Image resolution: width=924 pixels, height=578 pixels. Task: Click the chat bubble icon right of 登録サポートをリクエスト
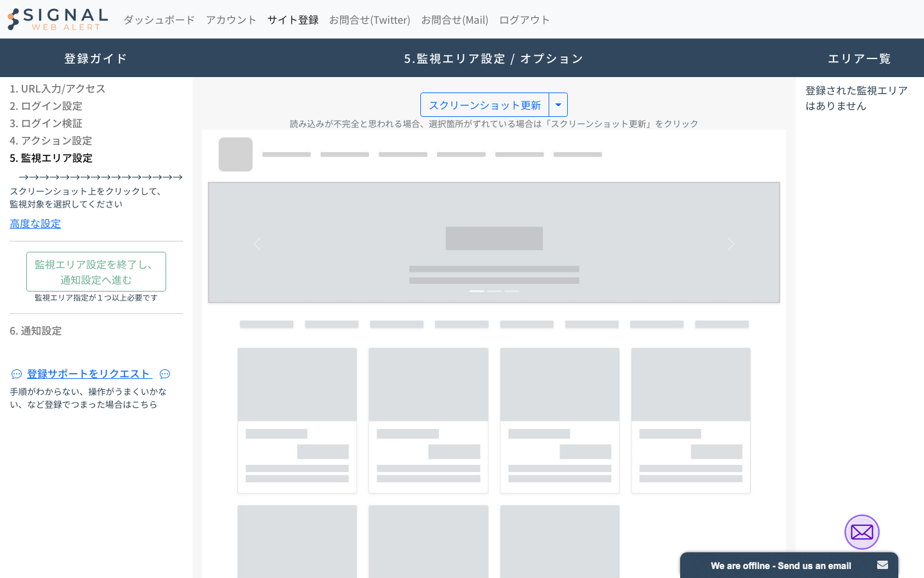165,374
